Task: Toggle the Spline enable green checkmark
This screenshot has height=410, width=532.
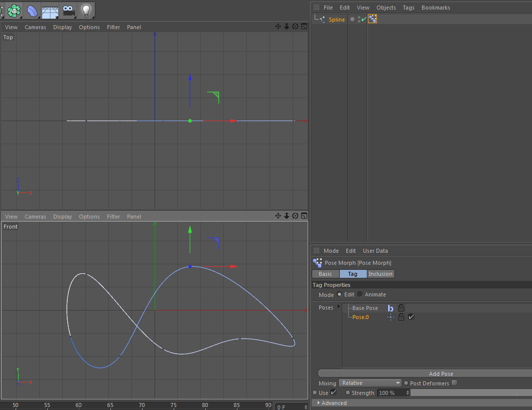Action: [x=364, y=20]
